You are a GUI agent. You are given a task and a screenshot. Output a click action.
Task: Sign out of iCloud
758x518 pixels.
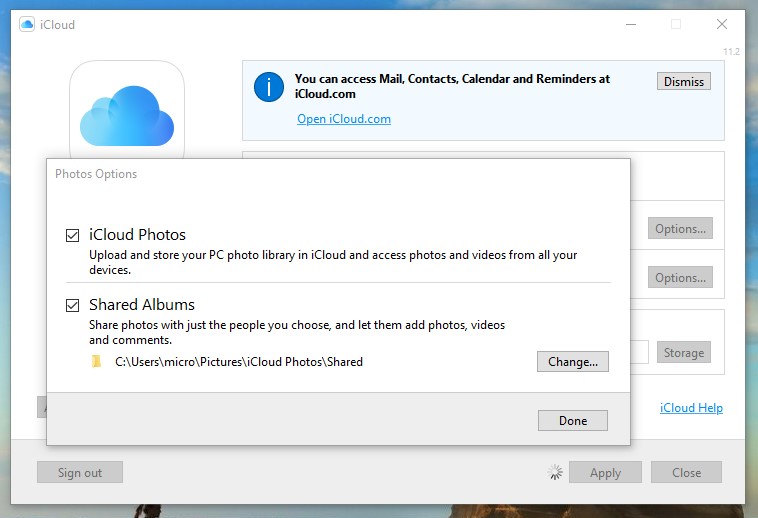point(80,472)
